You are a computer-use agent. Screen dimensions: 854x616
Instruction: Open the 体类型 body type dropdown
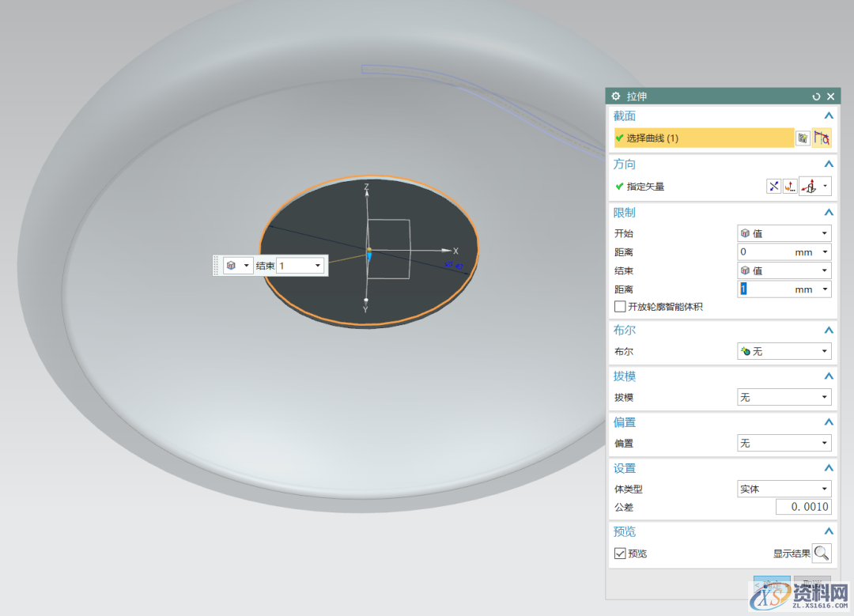click(x=784, y=489)
